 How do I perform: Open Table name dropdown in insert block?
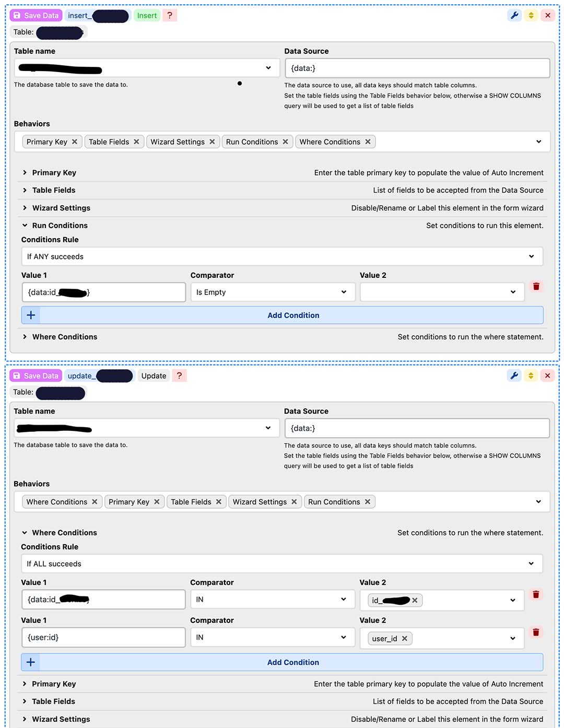tap(147, 68)
